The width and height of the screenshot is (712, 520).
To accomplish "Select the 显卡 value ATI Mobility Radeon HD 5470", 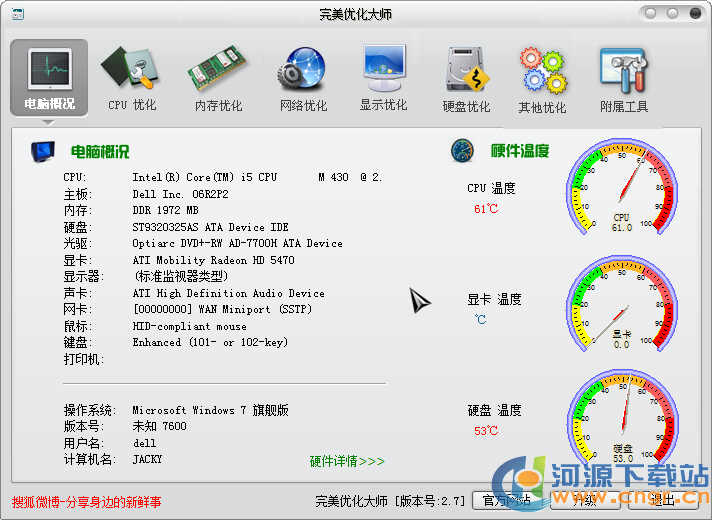I will point(213,260).
